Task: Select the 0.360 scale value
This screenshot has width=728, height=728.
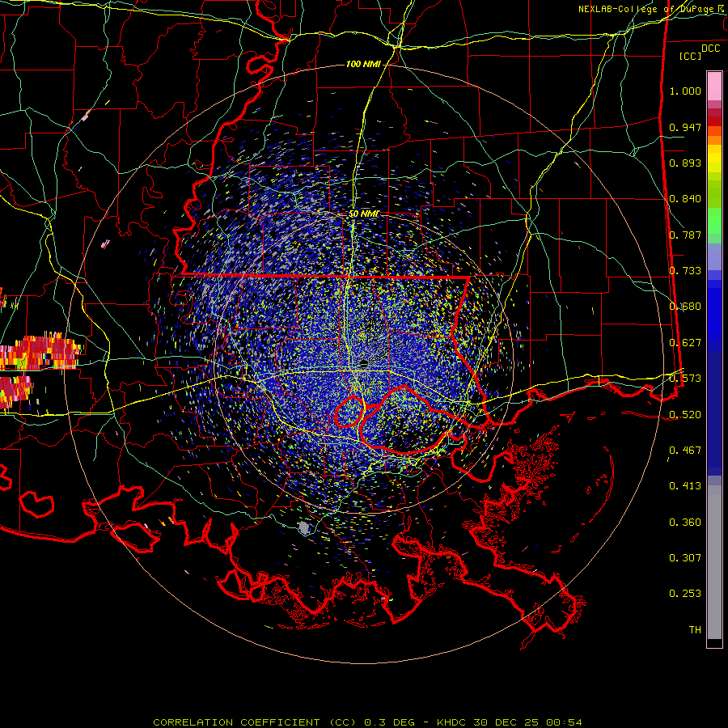Action: tap(685, 523)
